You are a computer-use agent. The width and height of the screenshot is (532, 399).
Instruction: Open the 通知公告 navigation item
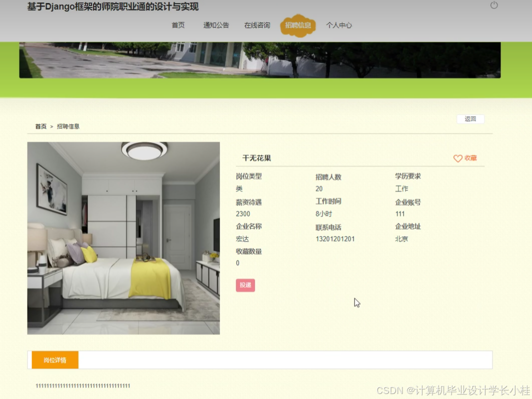216,25
